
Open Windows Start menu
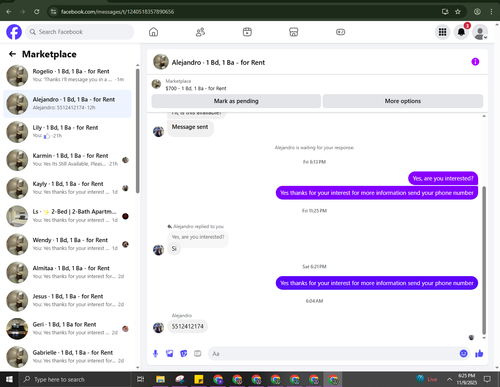9,379
